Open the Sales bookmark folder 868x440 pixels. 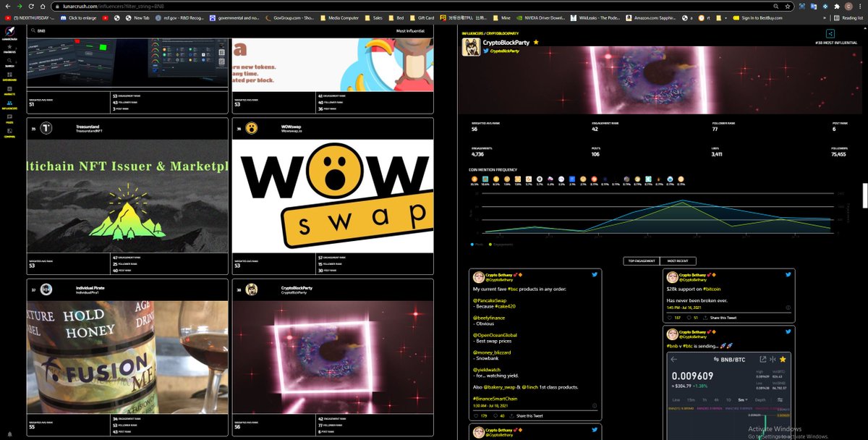[x=375, y=17]
